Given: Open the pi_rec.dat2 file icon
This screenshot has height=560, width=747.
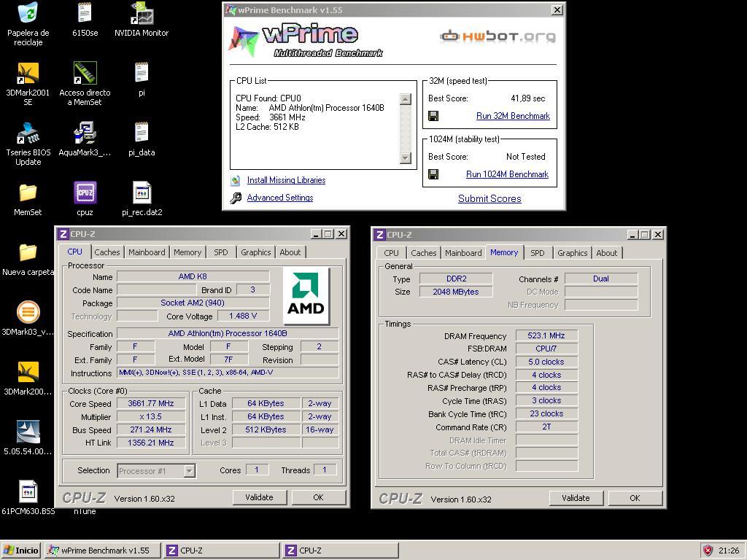Looking at the screenshot, I should click(x=142, y=192).
